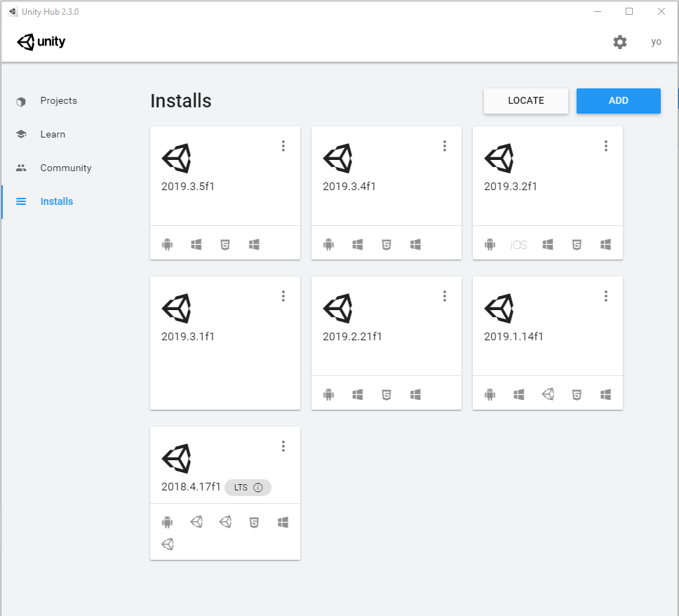Go to Projects in the sidebar
The height and width of the screenshot is (616, 679).
coord(58,100)
